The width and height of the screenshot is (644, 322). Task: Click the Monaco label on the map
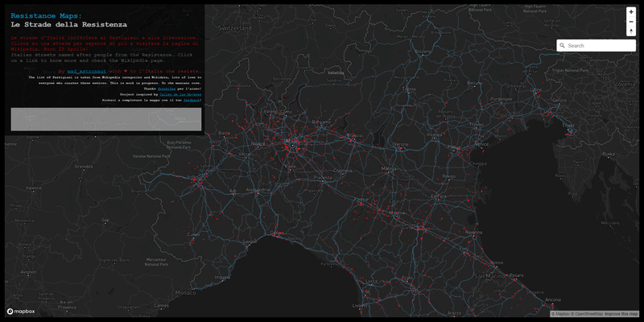(x=185, y=292)
